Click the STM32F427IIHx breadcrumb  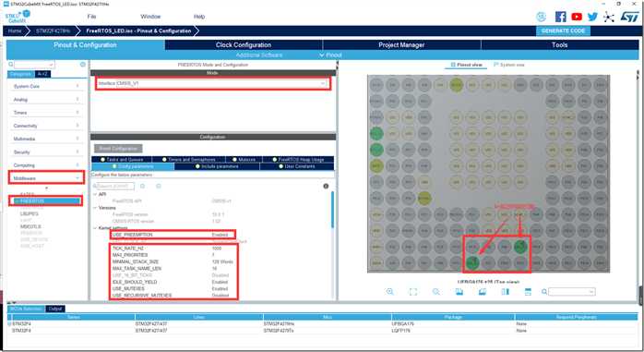(53, 30)
